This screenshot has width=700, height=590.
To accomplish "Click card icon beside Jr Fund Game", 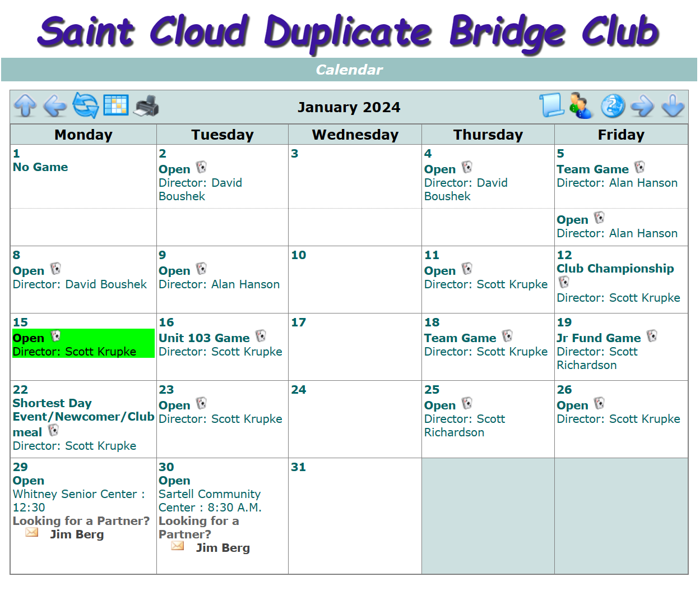I will [x=652, y=336].
